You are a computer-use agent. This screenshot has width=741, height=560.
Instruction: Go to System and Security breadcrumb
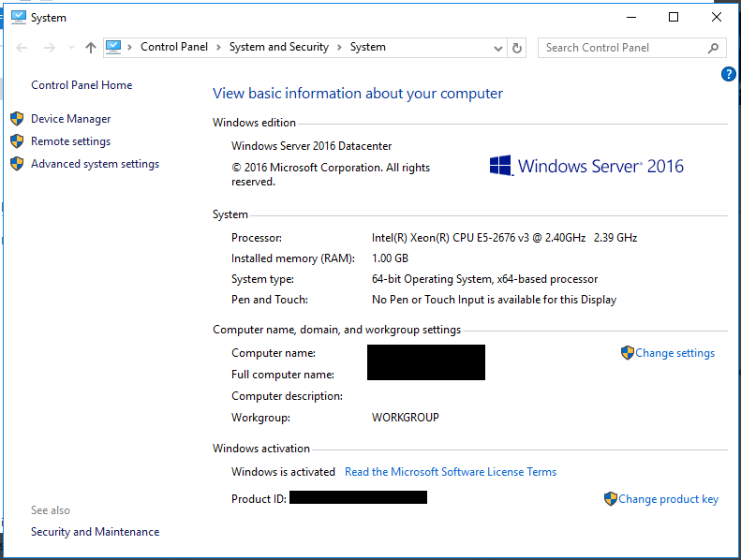coord(278,47)
